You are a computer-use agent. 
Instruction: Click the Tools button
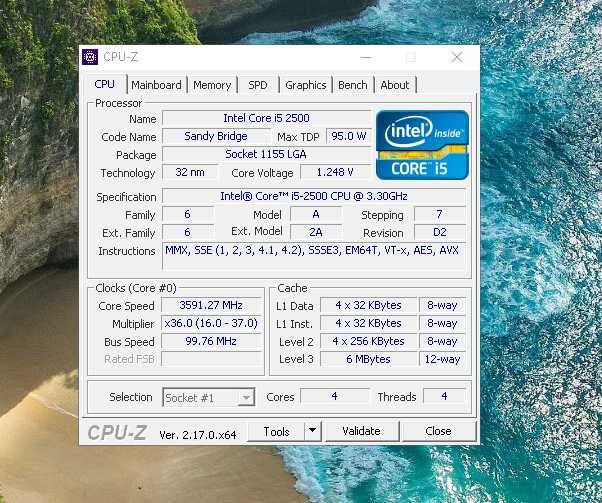[276, 432]
